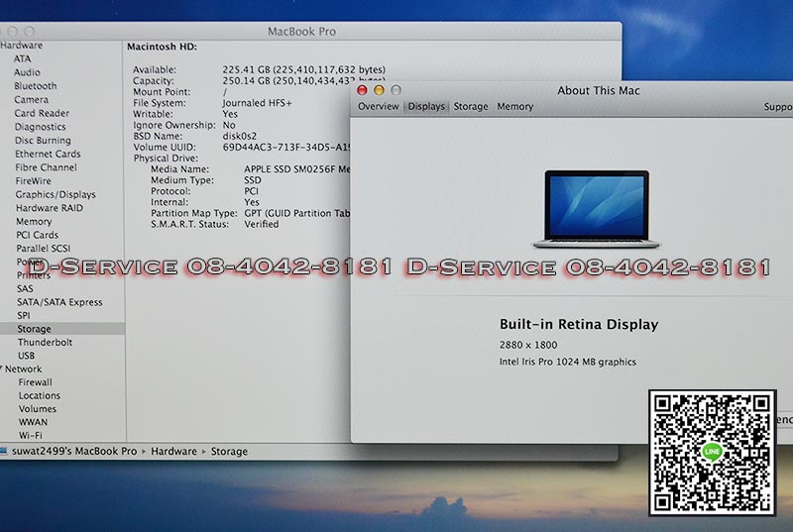Click the 2880 x 1800 resolution text

point(528,345)
